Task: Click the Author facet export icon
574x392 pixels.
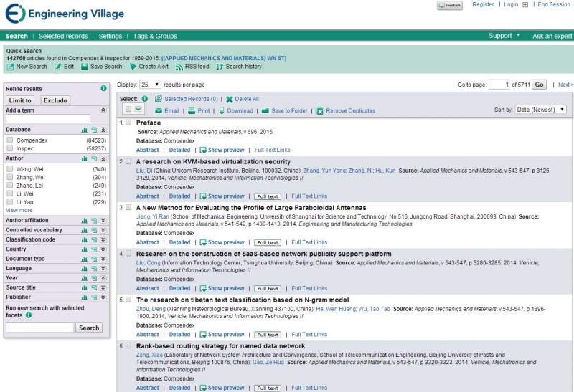Action: pyautogui.click(x=94, y=158)
